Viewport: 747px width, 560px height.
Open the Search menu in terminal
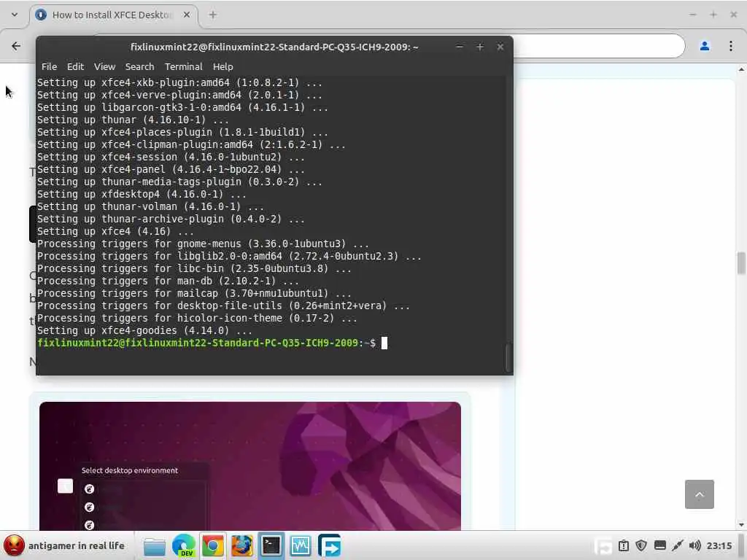click(x=139, y=66)
